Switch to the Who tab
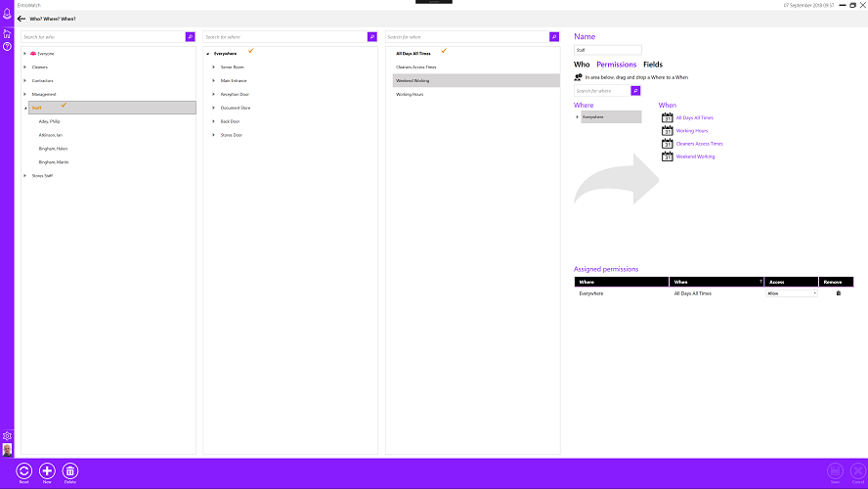 click(x=582, y=65)
